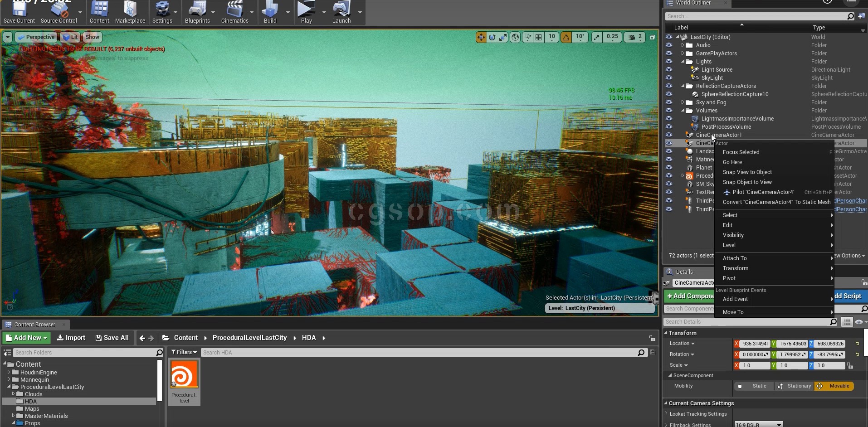Expand the Audio folder in World Outliner
The height and width of the screenshot is (427, 868).
[x=683, y=45]
